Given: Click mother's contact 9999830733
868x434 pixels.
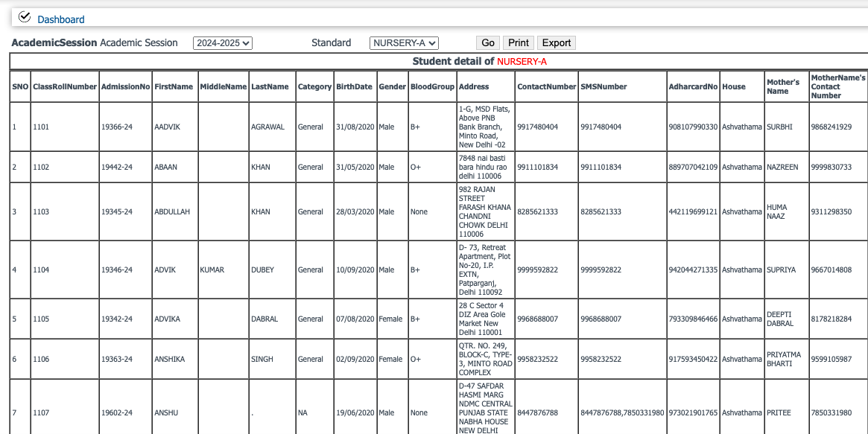Looking at the screenshot, I should [x=831, y=167].
